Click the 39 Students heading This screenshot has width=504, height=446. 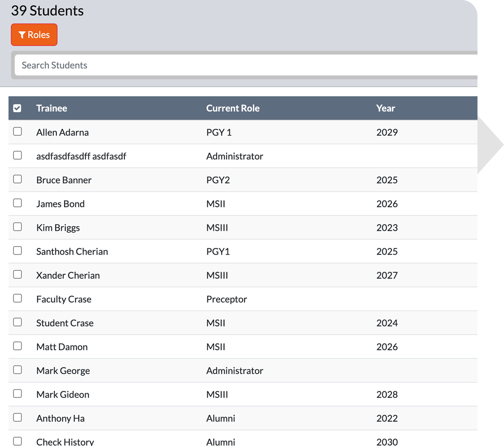click(47, 11)
